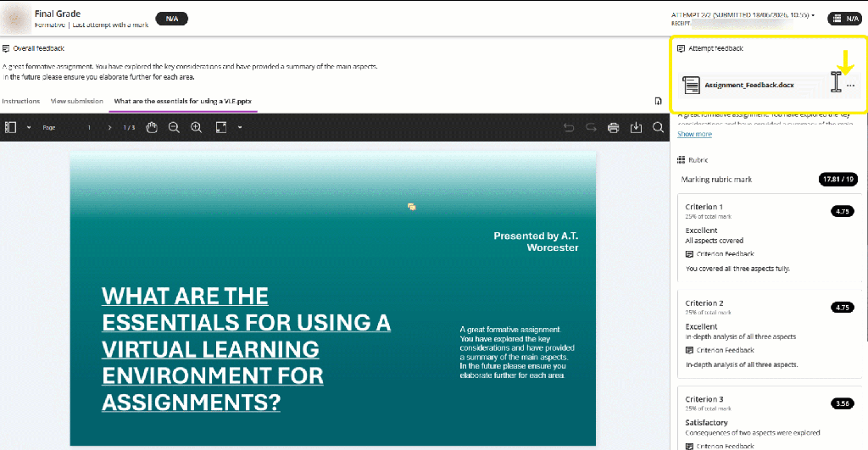Toggle the sidebar panel icon in viewer
Viewport: 868px width, 450px height.
pyautogui.click(x=10, y=127)
